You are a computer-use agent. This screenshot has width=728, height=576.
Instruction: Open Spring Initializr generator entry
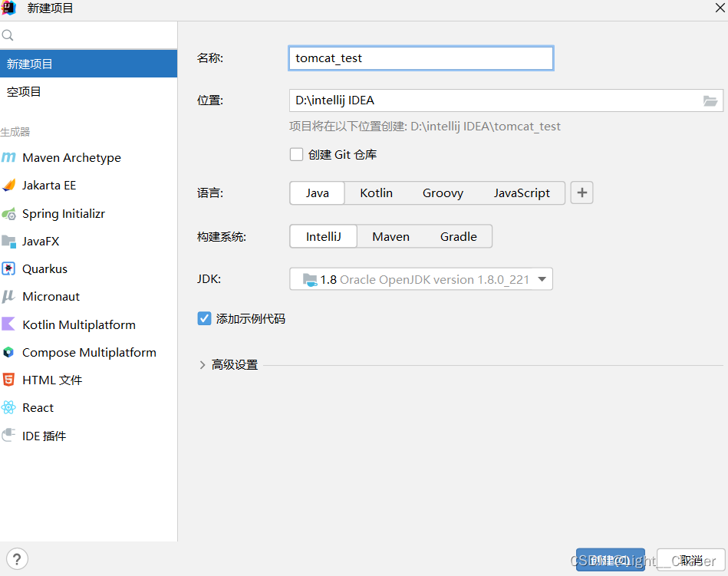88,213
